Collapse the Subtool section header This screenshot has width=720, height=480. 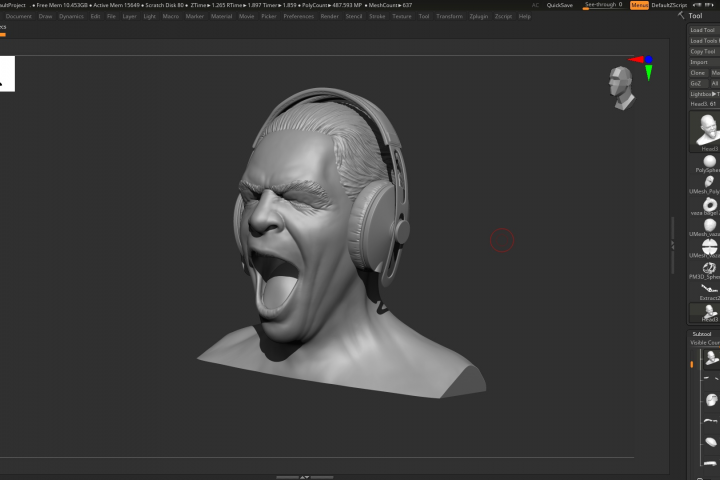(703, 334)
